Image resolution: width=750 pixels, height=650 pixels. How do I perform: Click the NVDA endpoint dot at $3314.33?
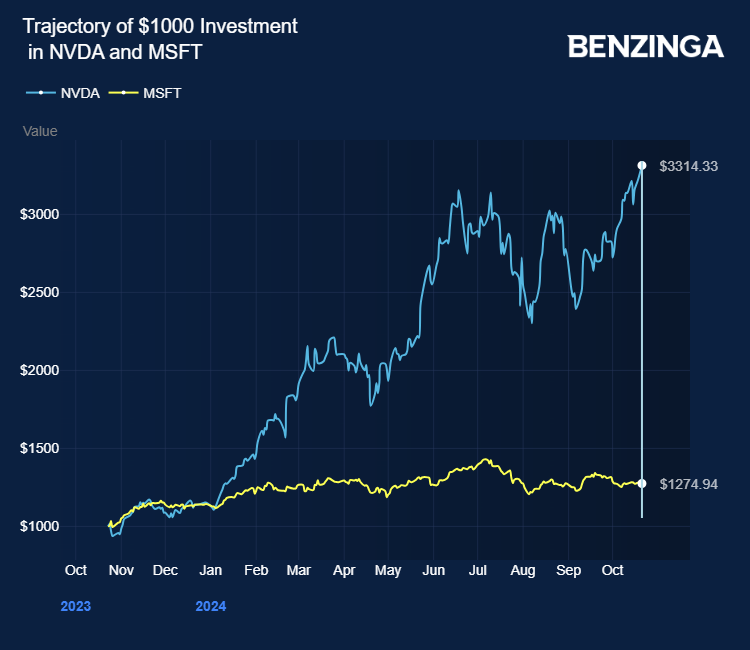[642, 165]
